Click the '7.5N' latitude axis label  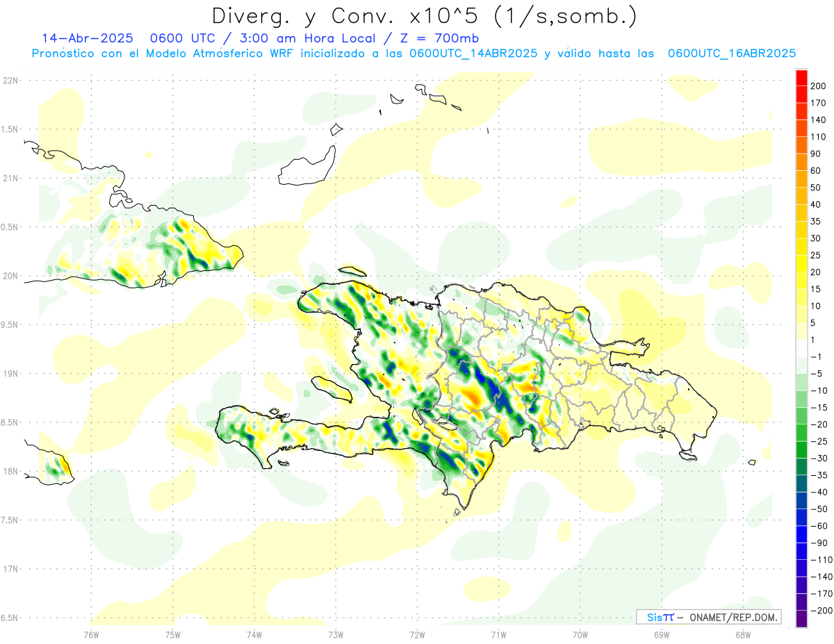click(x=10, y=520)
